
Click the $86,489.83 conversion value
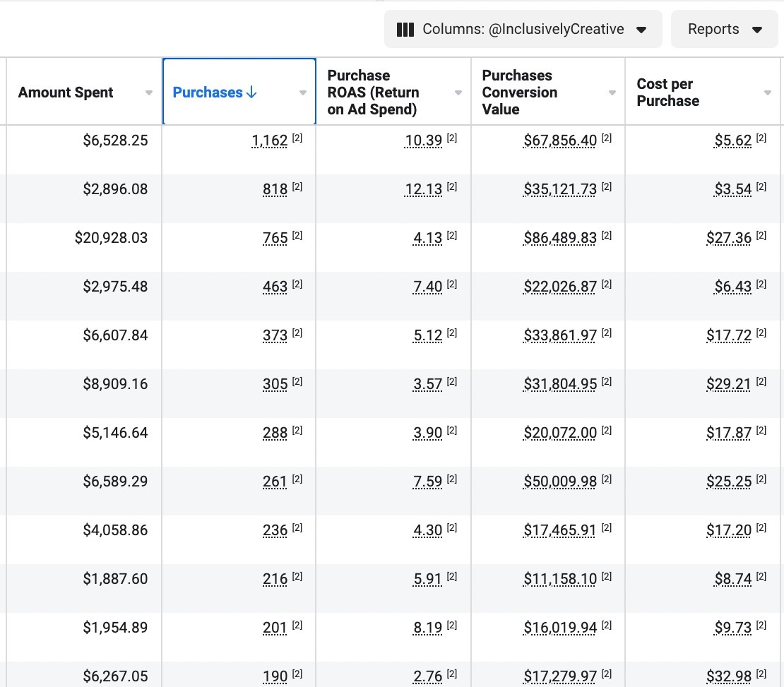click(560, 238)
